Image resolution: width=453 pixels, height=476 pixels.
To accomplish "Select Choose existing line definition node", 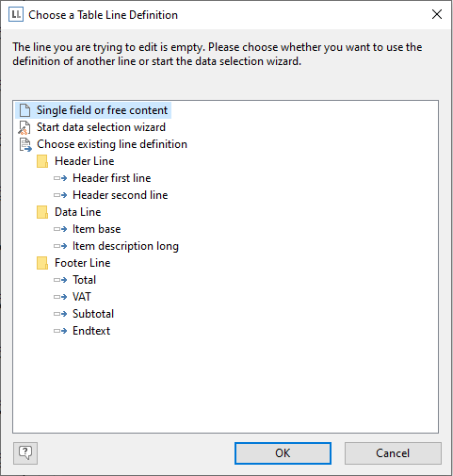I will click(x=112, y=144).
